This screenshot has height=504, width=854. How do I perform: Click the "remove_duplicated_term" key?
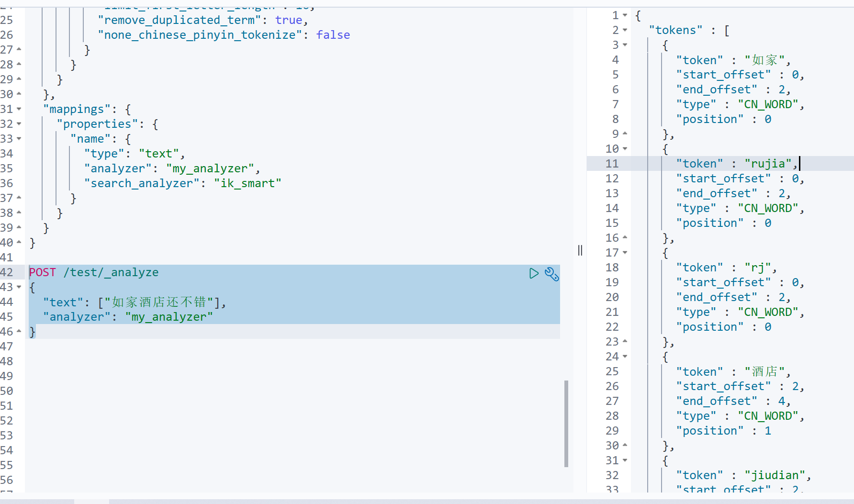click(x=180, y=20)
